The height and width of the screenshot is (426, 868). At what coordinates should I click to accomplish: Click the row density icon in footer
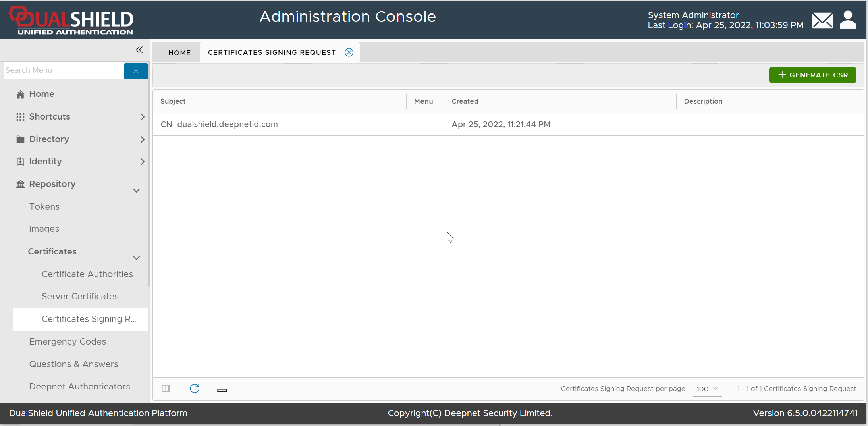(222, 390)
